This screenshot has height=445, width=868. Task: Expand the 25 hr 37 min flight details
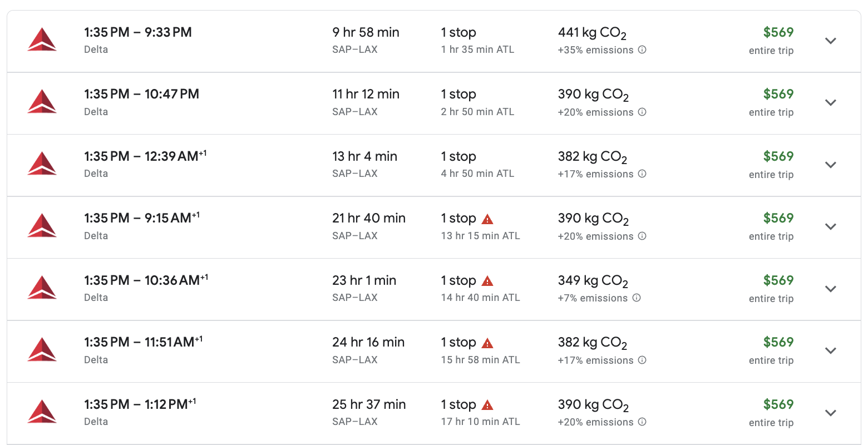(x=831, y=413)
